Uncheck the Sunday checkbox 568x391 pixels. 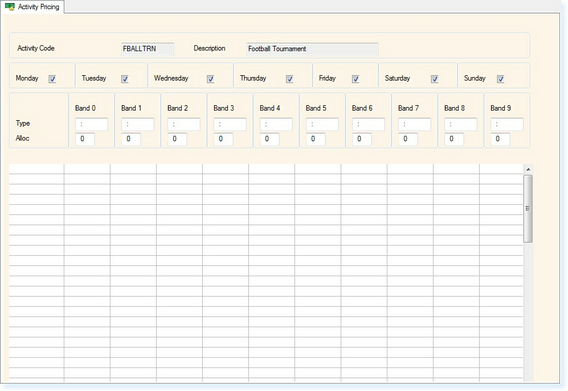click(500, 79)
